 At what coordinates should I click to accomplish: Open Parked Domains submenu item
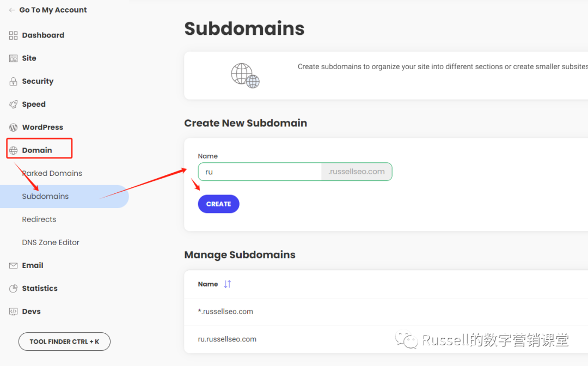tap(52, 173)
